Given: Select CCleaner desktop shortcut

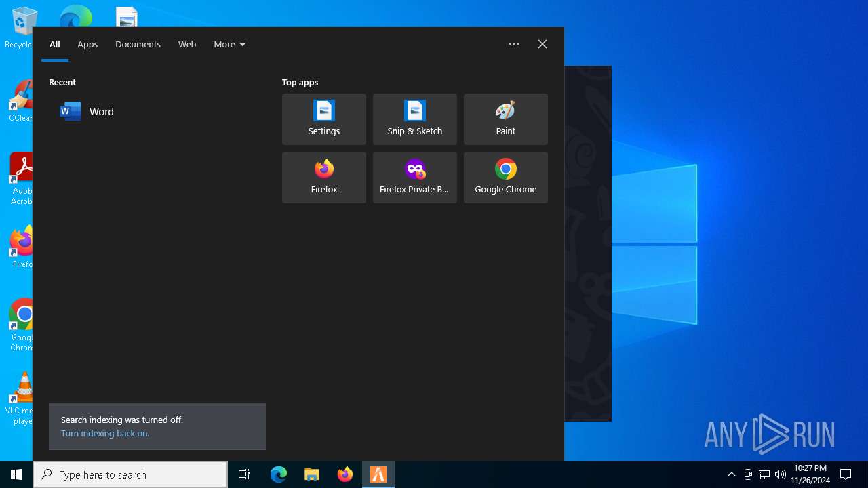Looking at the screenshot, I should [x=20, y=102].
